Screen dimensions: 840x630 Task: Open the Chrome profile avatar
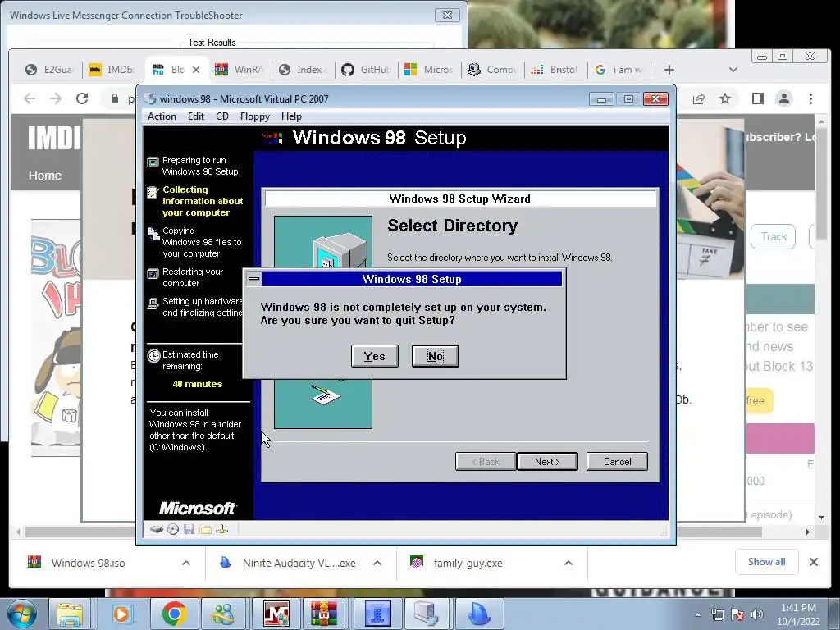coord(784,98)
